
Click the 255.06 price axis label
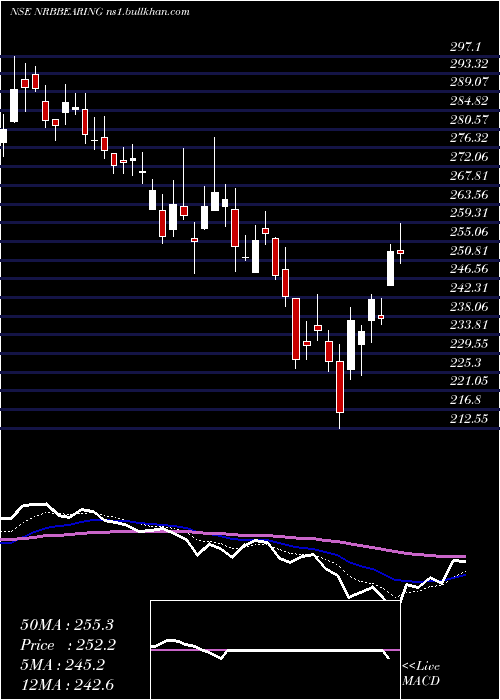469,232
